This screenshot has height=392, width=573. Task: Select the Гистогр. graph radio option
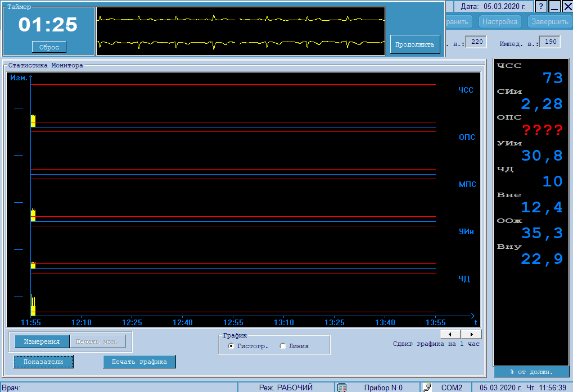248,346
